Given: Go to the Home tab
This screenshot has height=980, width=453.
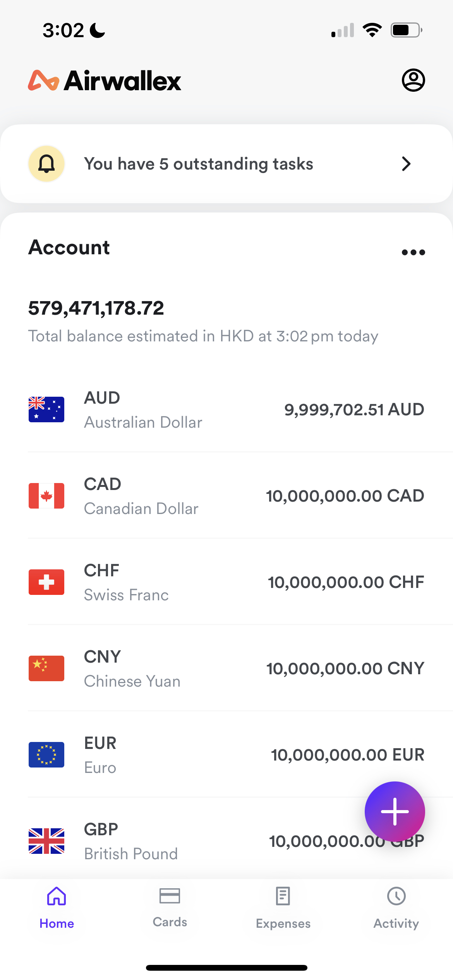Looking at the screenshot, I should 57,907.
